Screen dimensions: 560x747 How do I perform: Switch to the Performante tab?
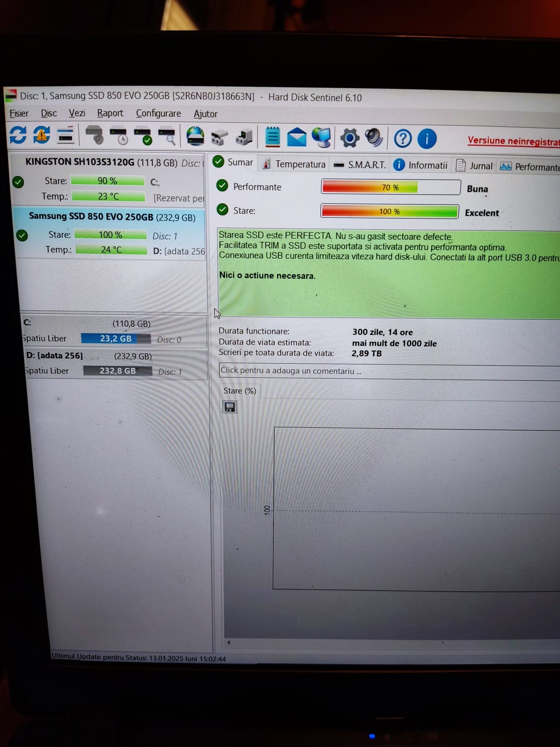point(530,167)
